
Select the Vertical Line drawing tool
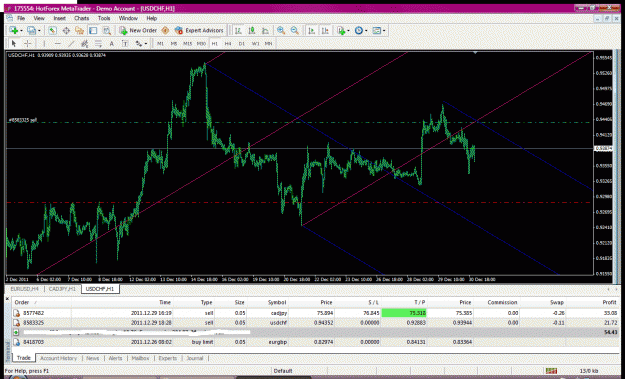point(44,43)
